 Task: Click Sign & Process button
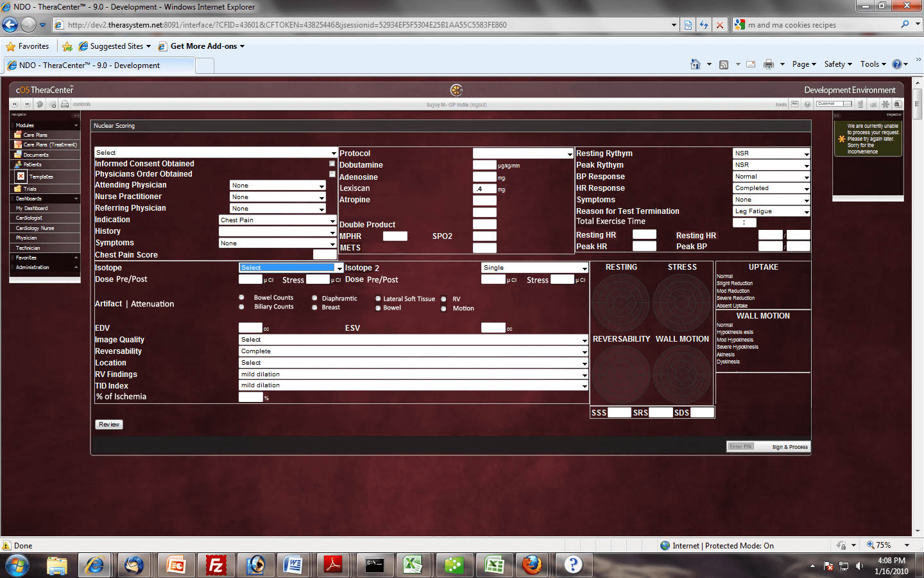coord(790,447)
